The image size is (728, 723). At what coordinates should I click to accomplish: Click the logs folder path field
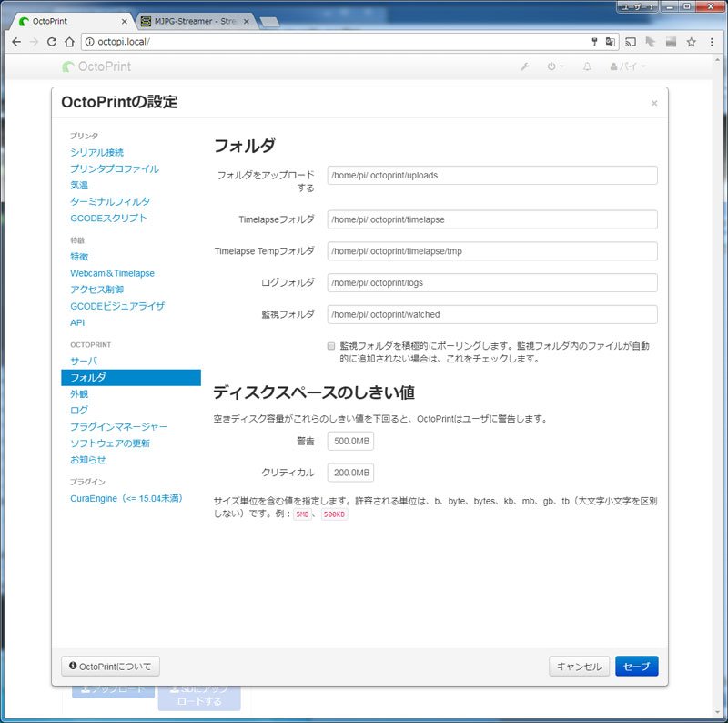492,282
